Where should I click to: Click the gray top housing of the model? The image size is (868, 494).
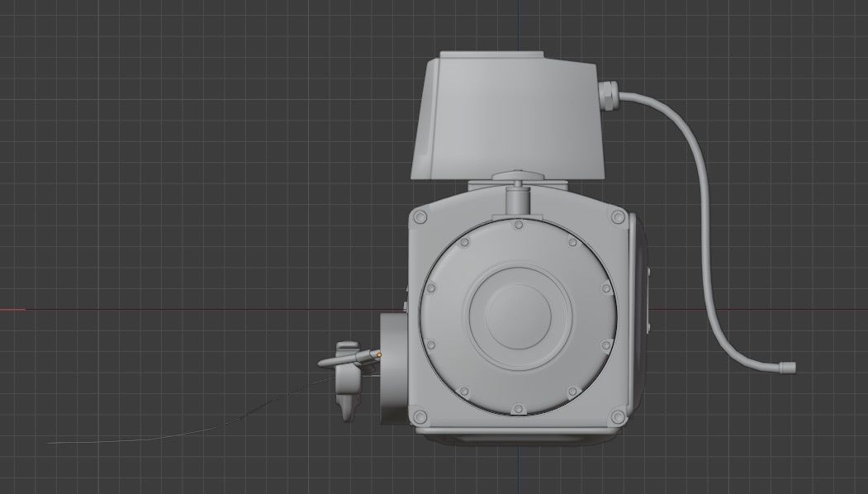[x=508, y=116]
